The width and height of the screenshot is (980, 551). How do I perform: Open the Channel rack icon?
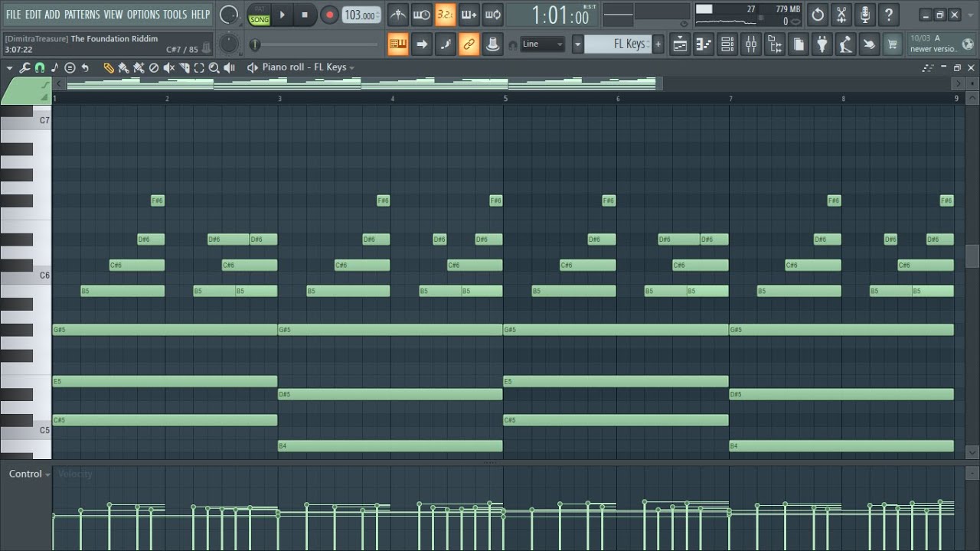[727, 44]
